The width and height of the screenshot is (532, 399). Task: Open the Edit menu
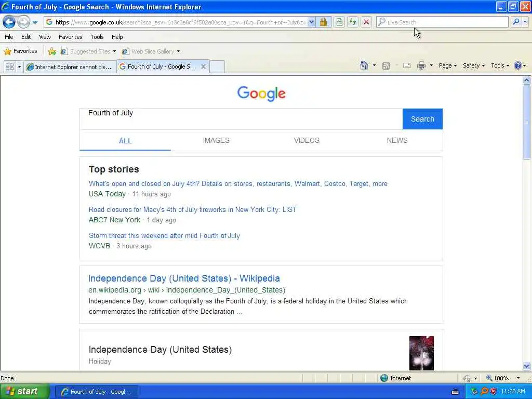tap(26, 37)
